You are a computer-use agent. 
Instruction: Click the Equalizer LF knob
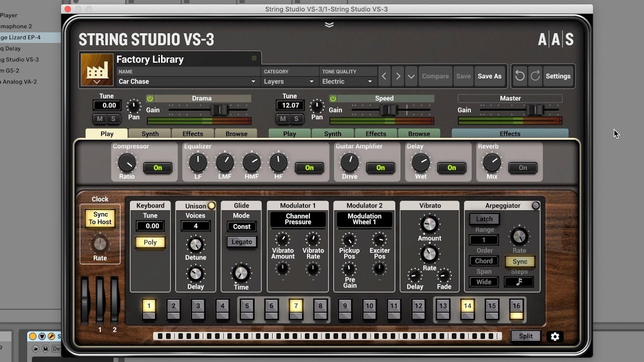click(x=198, y=162)
